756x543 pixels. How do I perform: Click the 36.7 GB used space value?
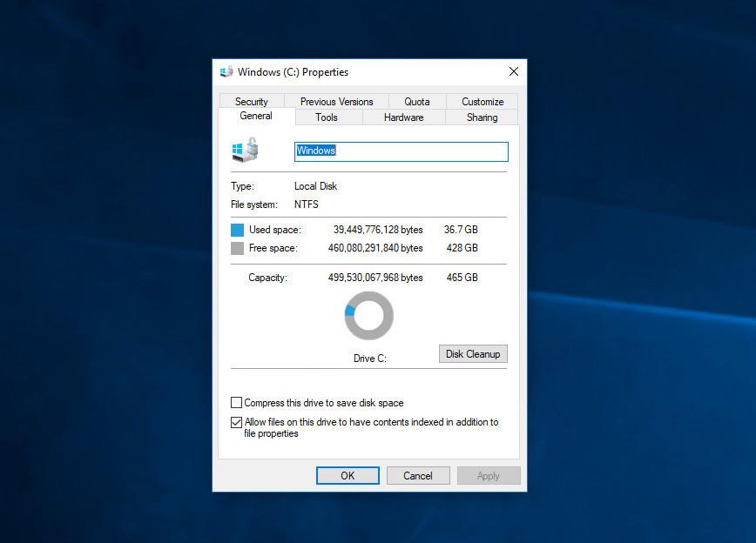coord(461,230)
